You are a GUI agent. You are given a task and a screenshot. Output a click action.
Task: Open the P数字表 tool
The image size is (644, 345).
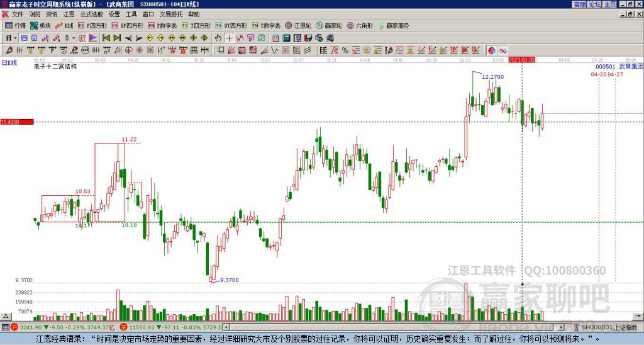163,25
